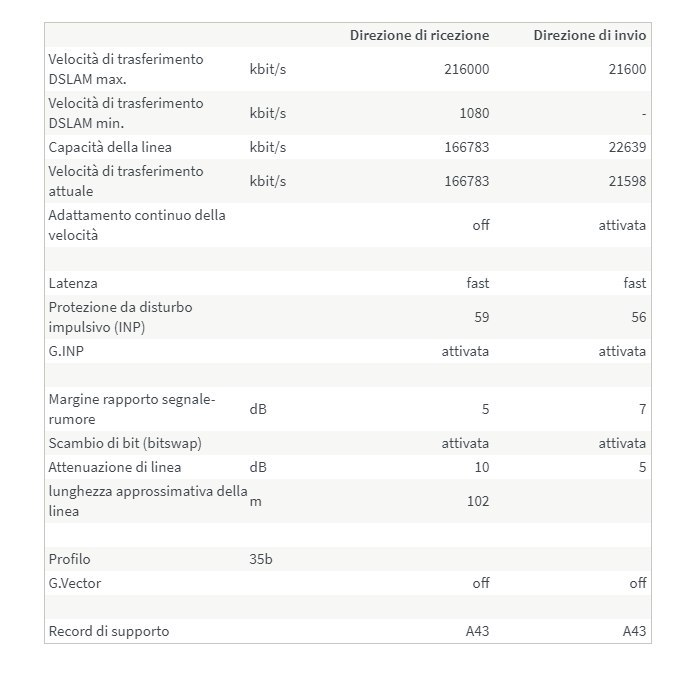Click the "Margine rapporto segnale-rumore" label
Image resolution: width=677 pixels, height=681 pixels.
132,408
